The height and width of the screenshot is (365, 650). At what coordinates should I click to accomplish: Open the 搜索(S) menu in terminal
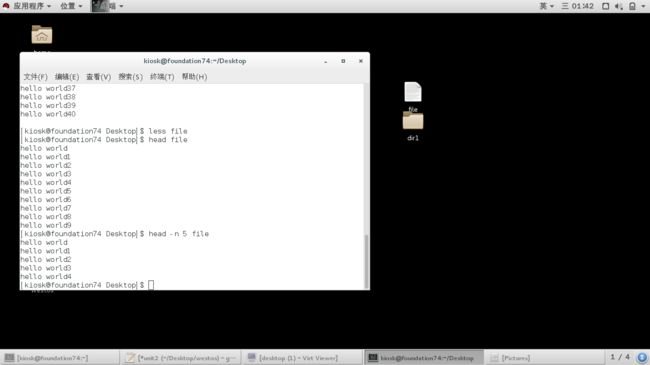pyautogui.click(x=130, y=77)
